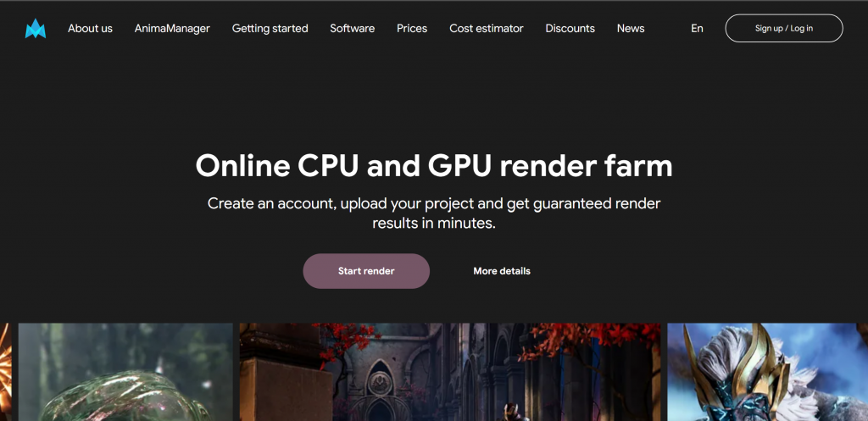868x421 pixels.
Task: Click the Online CPU and GPU render farm heading
Action: point(434,165)
